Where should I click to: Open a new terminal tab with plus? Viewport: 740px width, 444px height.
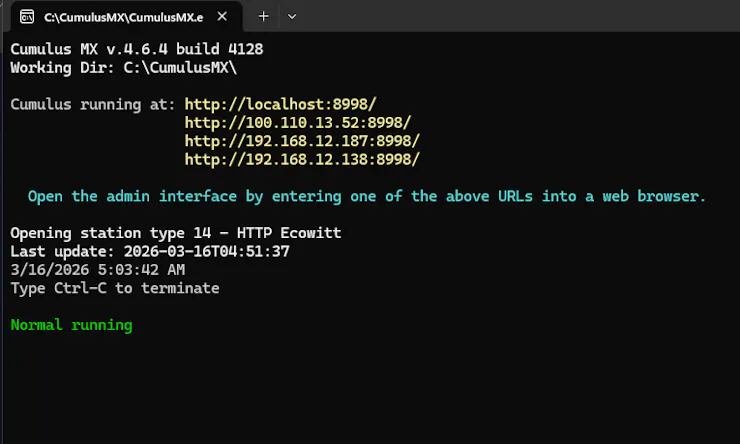coord(263,17)
